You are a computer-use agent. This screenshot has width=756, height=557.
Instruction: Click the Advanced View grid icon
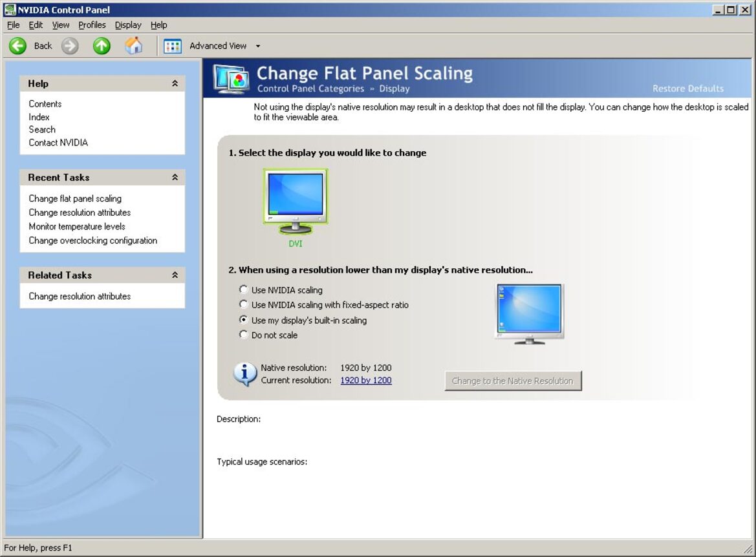pos(172,47)
